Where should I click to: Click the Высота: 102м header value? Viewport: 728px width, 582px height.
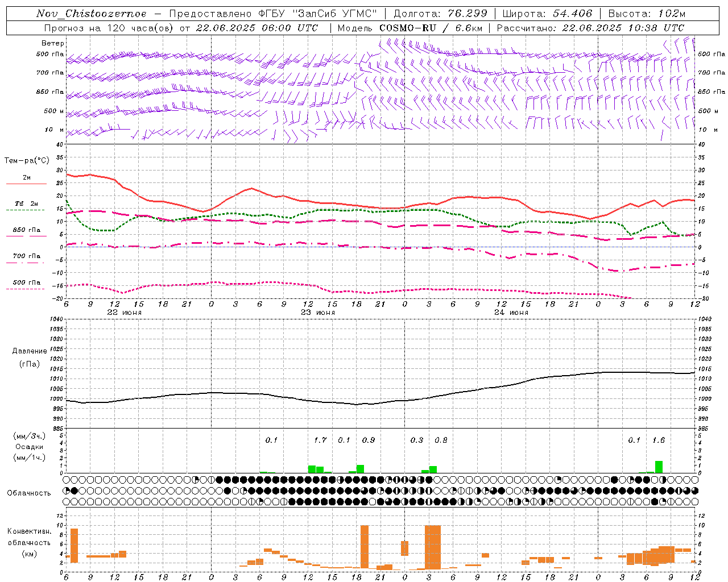pyautogui.click(x=647, y=14)
